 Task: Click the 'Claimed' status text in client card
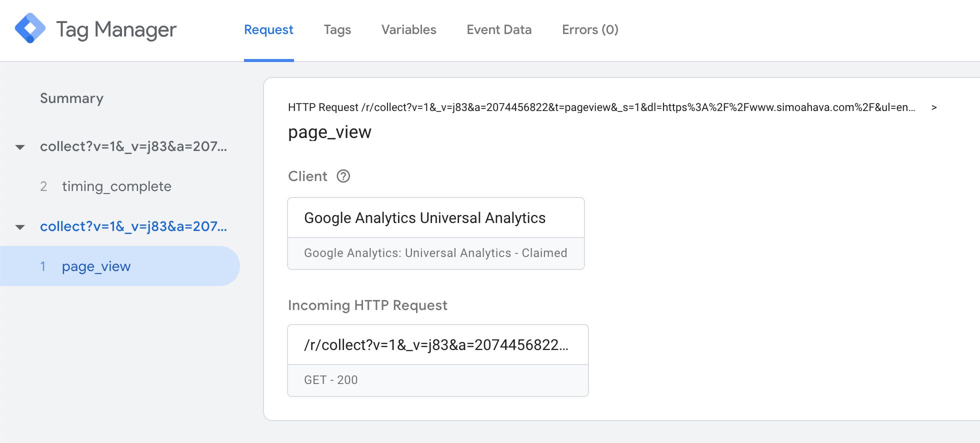pyautogui.click(x=544, y=253)
